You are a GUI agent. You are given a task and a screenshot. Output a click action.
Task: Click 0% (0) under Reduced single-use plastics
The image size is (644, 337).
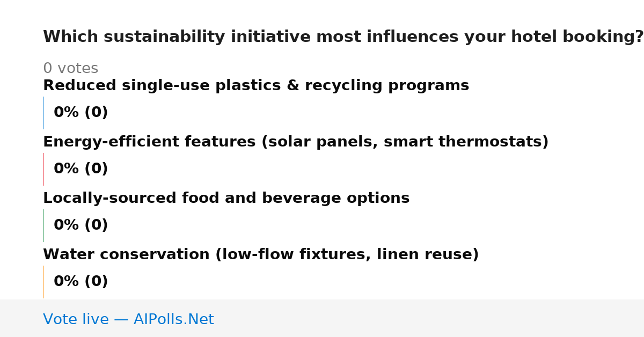81,113
